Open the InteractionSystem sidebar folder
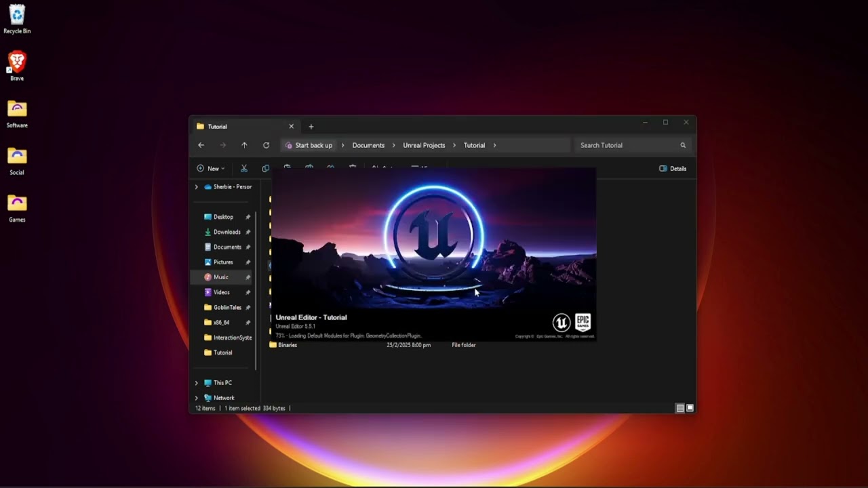The image size is (868, 488). point(228,338)
